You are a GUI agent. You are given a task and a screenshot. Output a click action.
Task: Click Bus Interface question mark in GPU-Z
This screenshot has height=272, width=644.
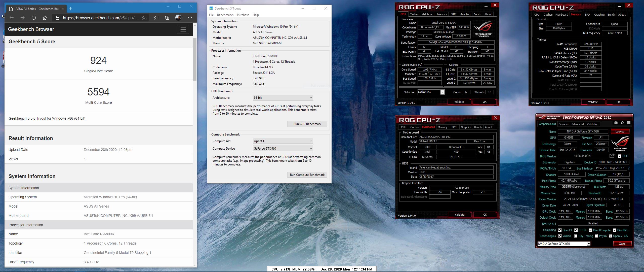coord(629,168)
